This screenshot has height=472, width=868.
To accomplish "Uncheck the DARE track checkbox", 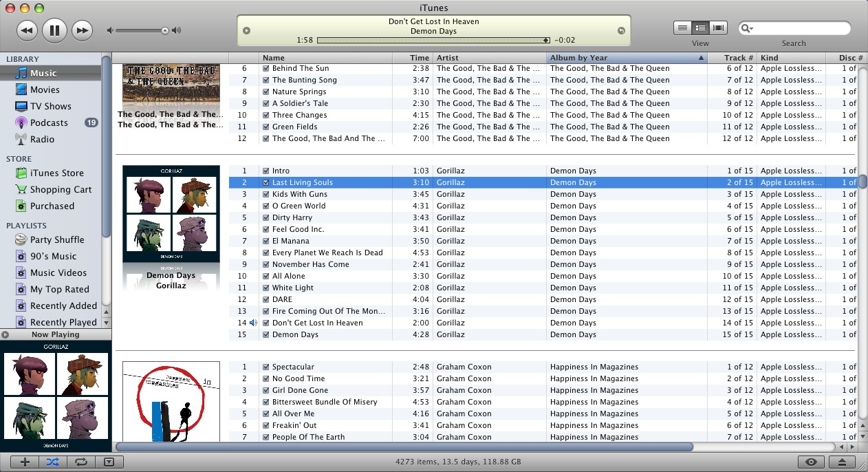I will click(x=265, y=299).
